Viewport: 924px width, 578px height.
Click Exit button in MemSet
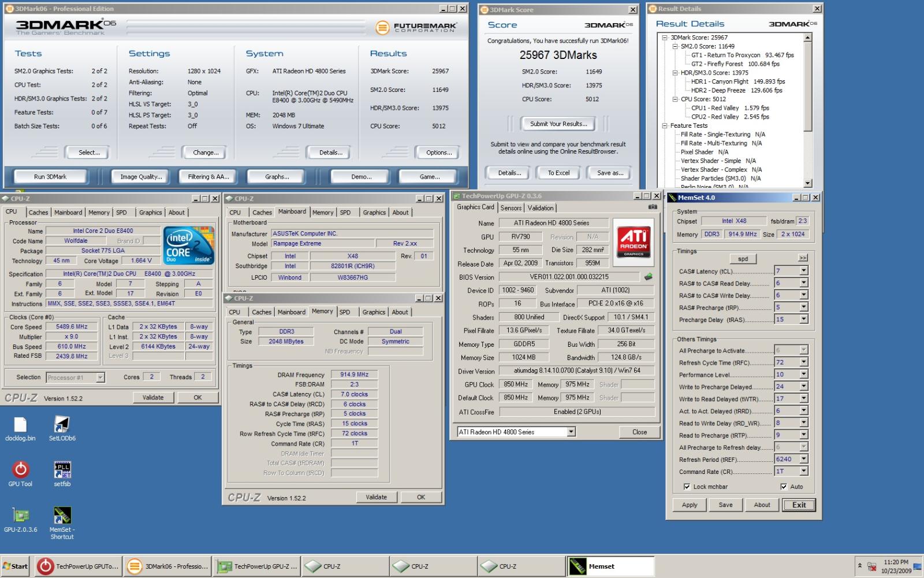[x=799, y=505]
